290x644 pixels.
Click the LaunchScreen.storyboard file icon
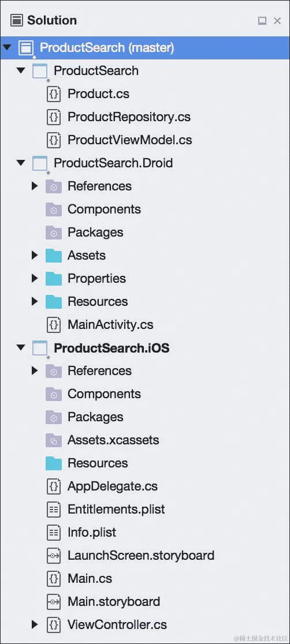(x=54, y=556)
